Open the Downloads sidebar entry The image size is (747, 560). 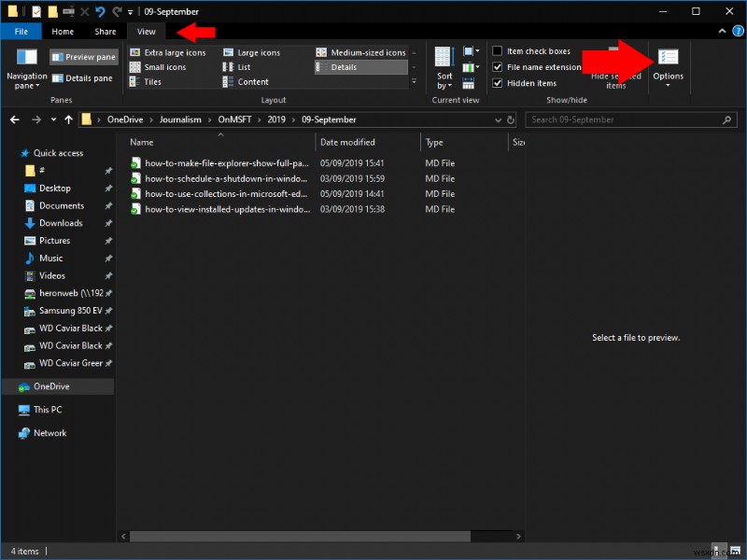62,223
